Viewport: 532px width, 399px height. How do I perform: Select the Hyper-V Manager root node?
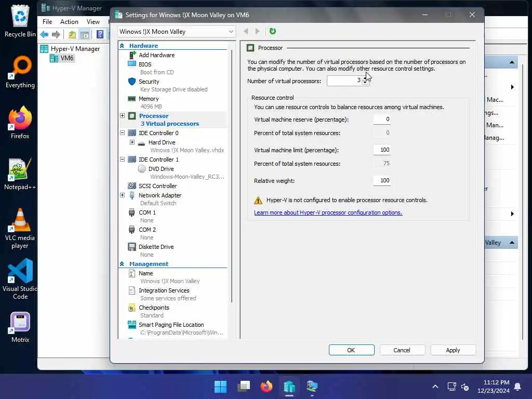[x=75, y=49]
